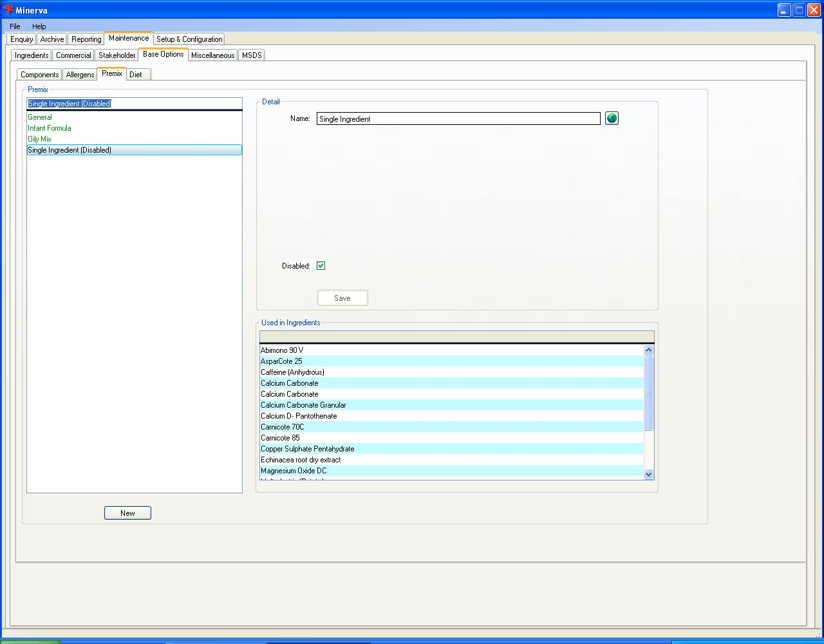Select the Premix tab
Viewport: 824px width, 644px height.
pyautogui.click(x=112, y=74)
